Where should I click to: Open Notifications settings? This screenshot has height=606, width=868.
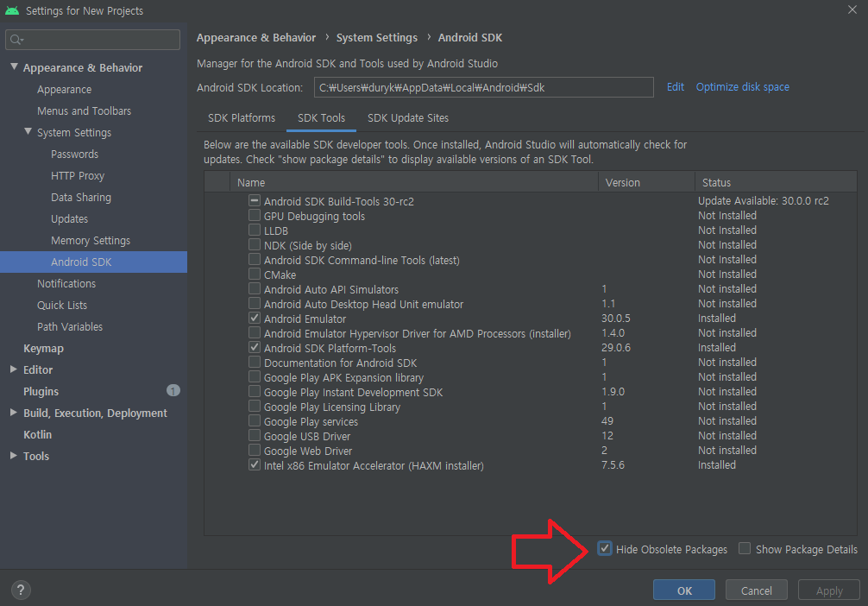66,284
